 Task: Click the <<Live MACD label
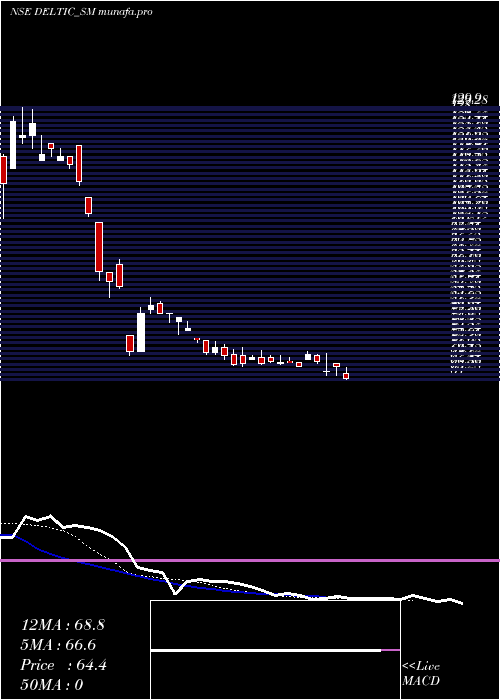421,674
